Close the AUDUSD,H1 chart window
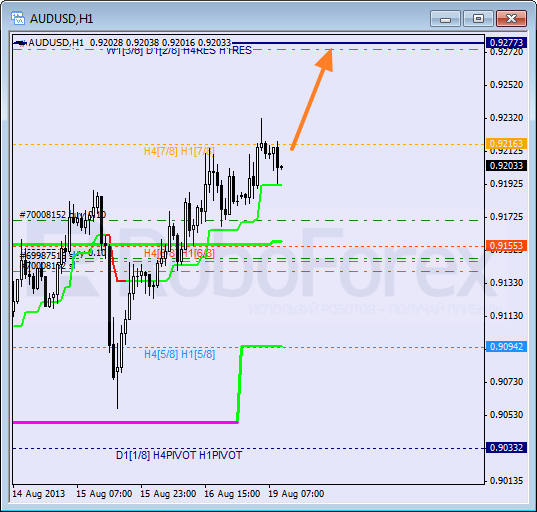The width and height of the screenshot is (537, 512). [x=511, y=18]
